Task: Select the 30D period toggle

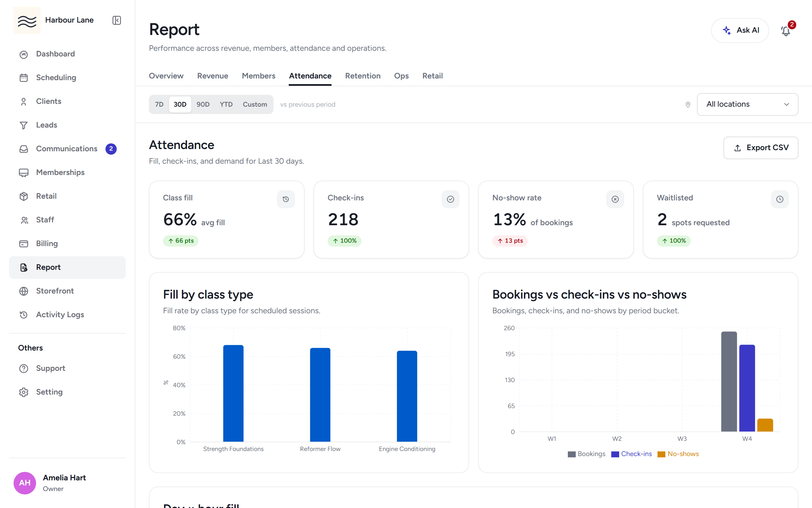Action: click(180, 104)
